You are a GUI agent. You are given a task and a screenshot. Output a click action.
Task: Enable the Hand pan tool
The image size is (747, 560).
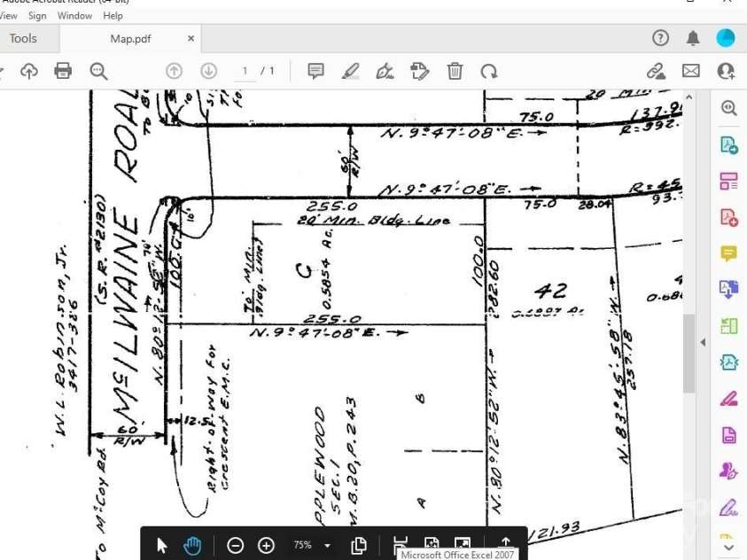coord(192,545)
